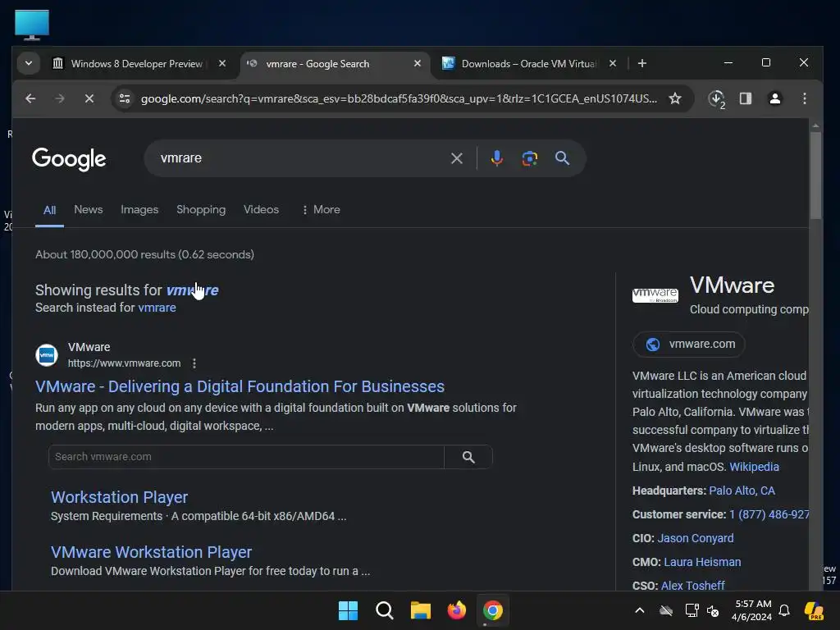Screen dimensions: 840x630
Task: Click the page vertical scrollbar thumb
Action: 815,176
